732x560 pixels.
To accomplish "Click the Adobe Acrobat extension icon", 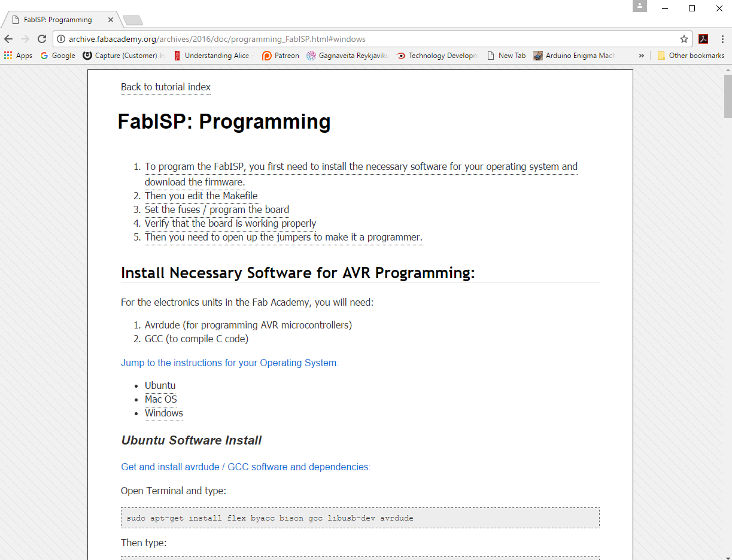I will point(703,39).
